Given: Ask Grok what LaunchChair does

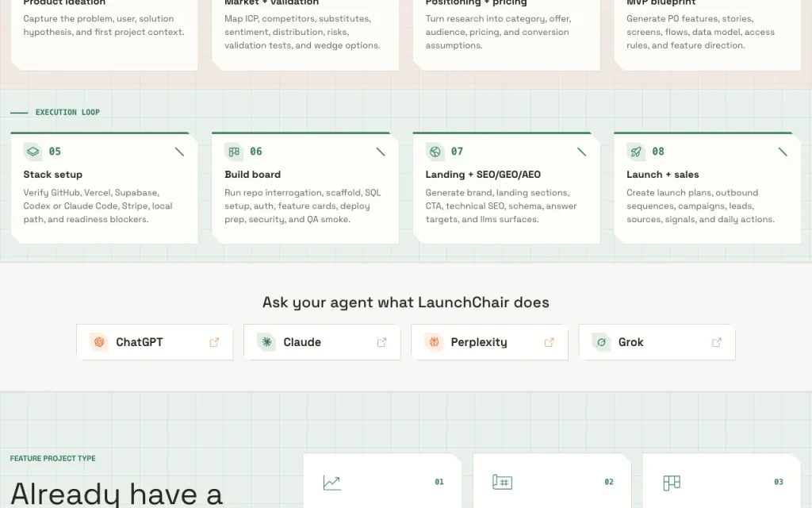Looking at the screenshot, I should (657, 342).
